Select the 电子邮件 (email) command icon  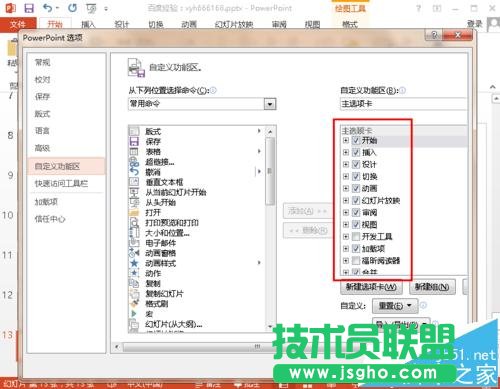click(134, 243)
